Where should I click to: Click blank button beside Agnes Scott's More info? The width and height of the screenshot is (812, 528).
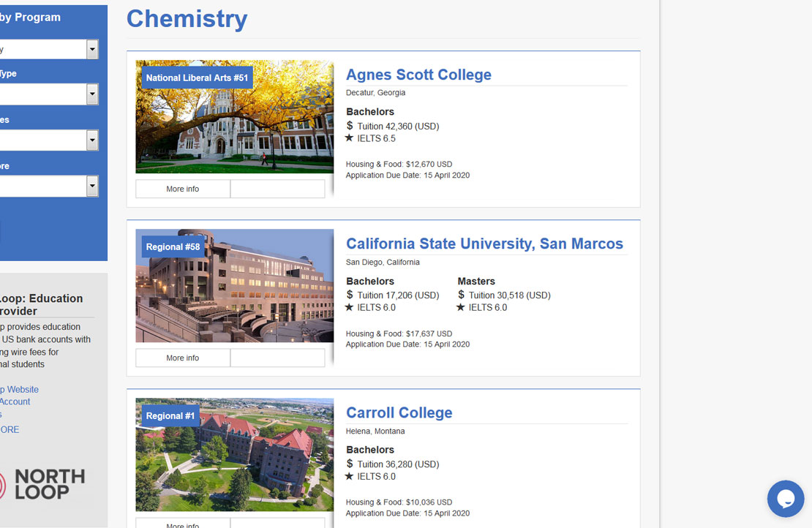pos(277,189)
